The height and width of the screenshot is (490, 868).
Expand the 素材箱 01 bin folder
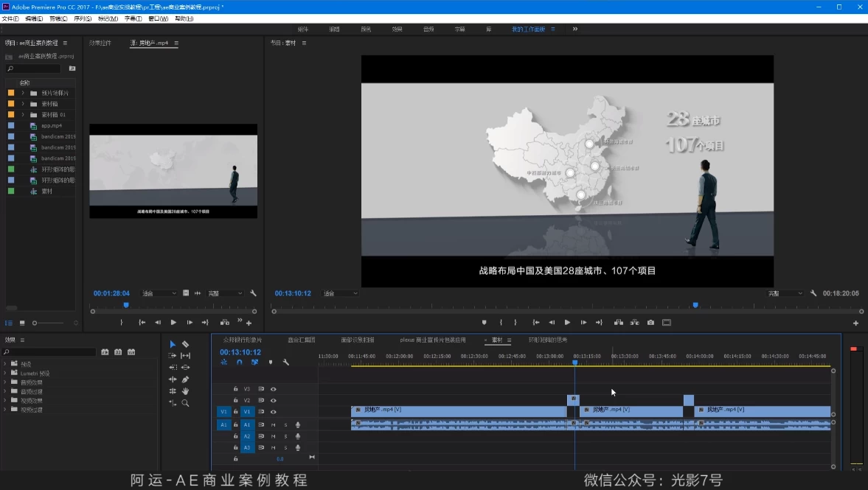tap(23, 115)
